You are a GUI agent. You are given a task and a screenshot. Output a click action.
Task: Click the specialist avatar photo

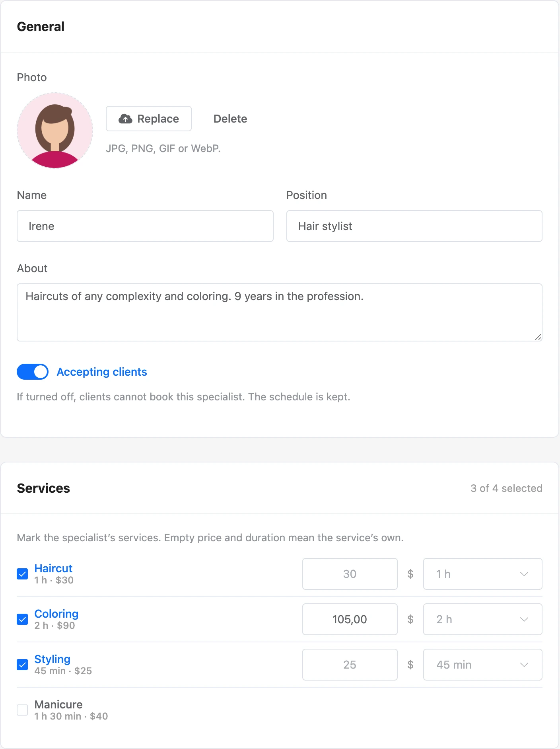[x=55, y=131]
